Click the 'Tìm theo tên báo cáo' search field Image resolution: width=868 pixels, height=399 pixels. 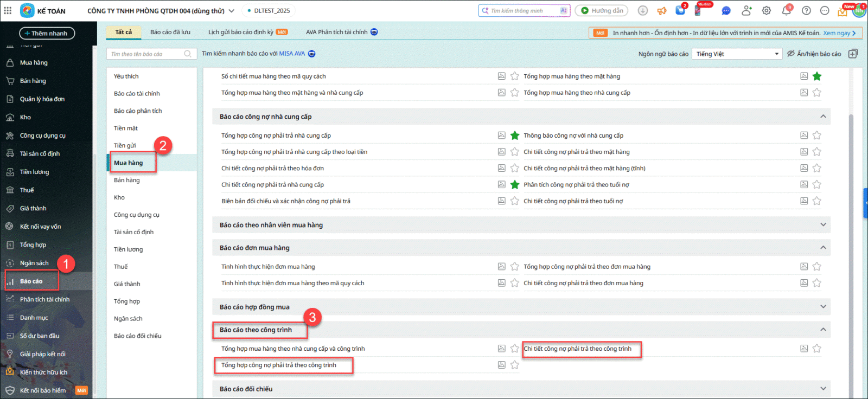coord(146,54)
